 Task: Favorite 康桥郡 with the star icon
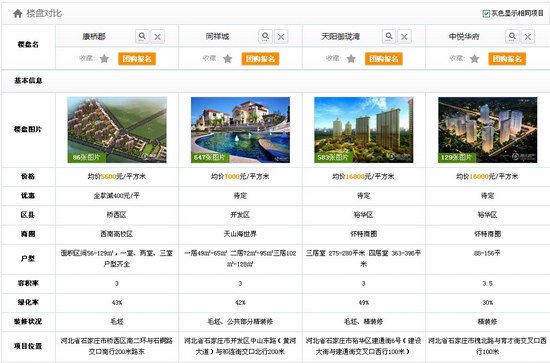[104, 59]
